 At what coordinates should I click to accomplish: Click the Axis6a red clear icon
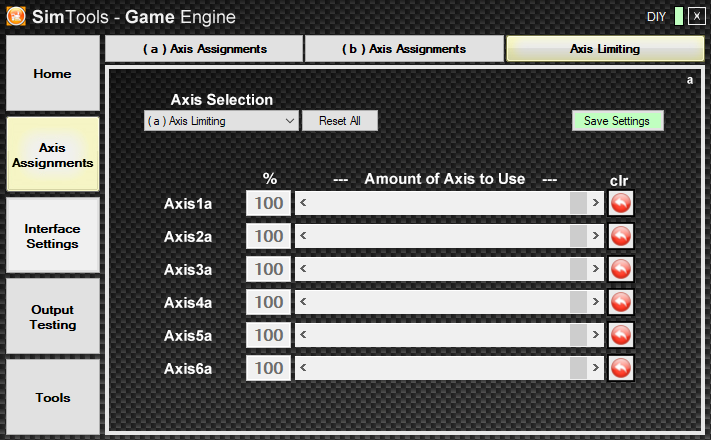point(621,369)
